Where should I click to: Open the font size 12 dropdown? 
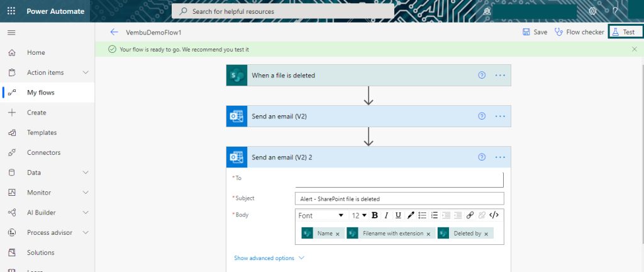point(359,216)
